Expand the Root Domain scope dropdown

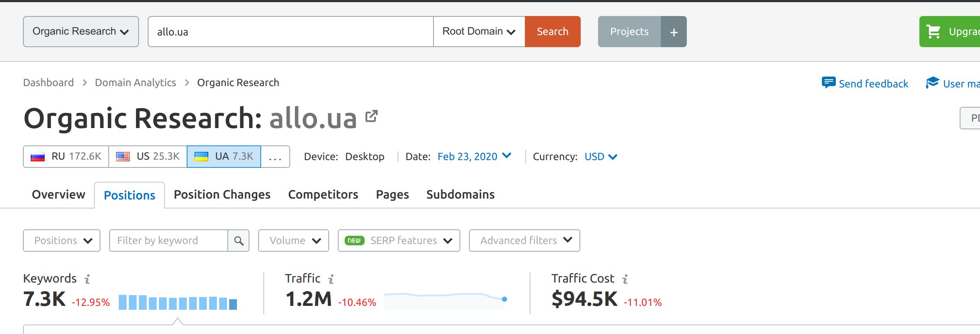tap(479, 32)
